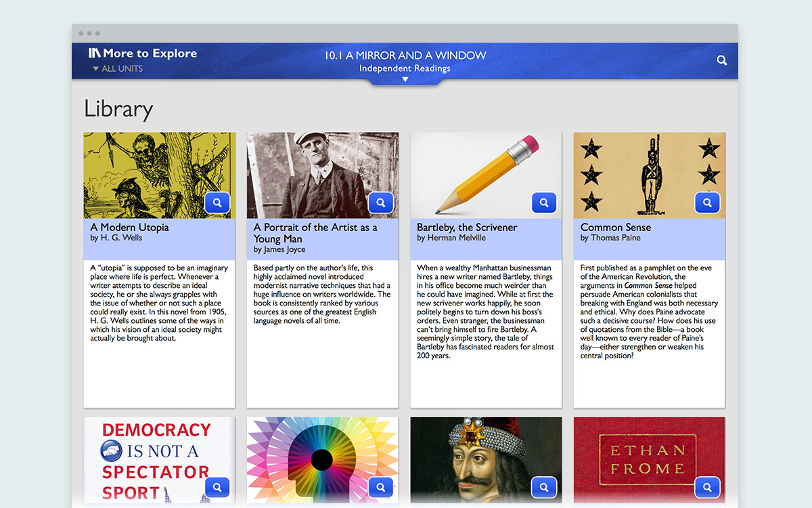The width and height of the screenshot is (812, 508).
Task: Click the Common Sense book title
Action: (x=616, y=228)
